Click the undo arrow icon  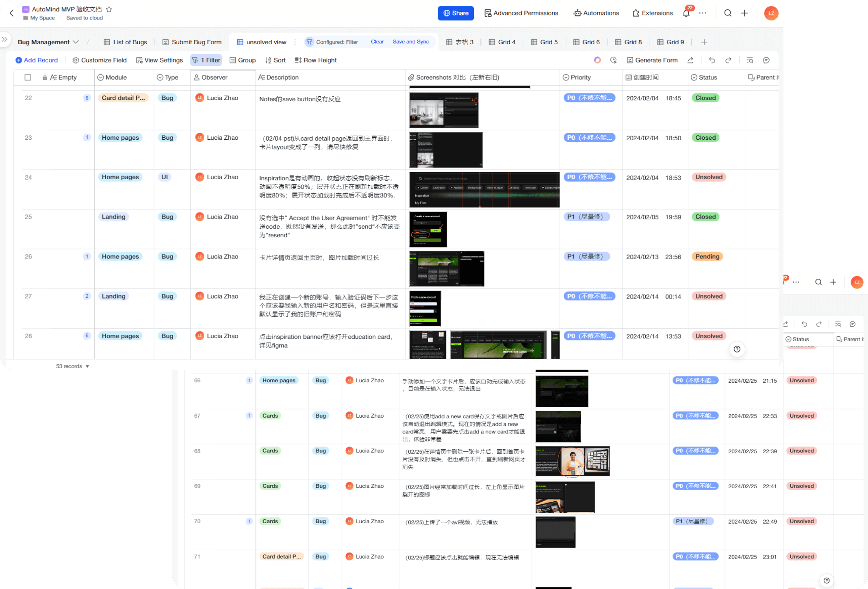tap(712, 60)
